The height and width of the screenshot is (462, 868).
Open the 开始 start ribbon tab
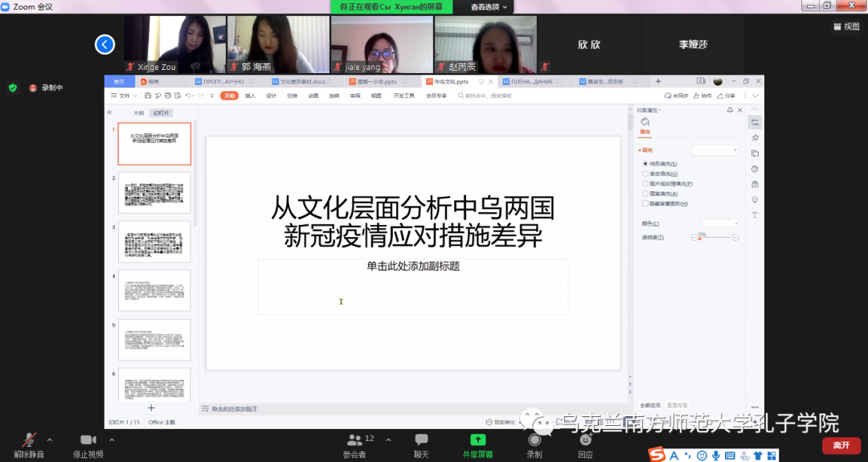point(229,96)
